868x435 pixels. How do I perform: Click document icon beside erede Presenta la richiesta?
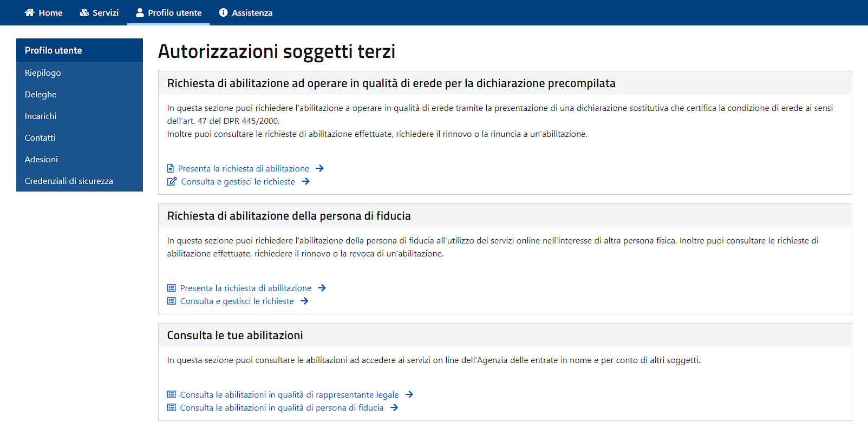(171, 168)
